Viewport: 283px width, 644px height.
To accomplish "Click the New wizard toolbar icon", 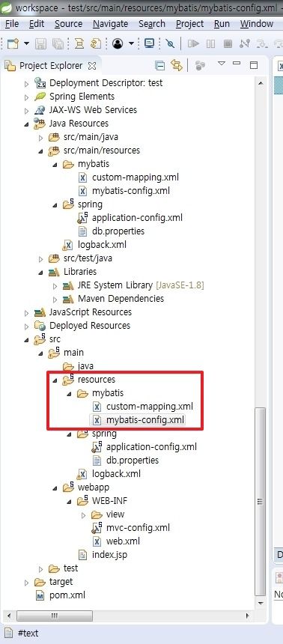I will click(x=13, y=43).
